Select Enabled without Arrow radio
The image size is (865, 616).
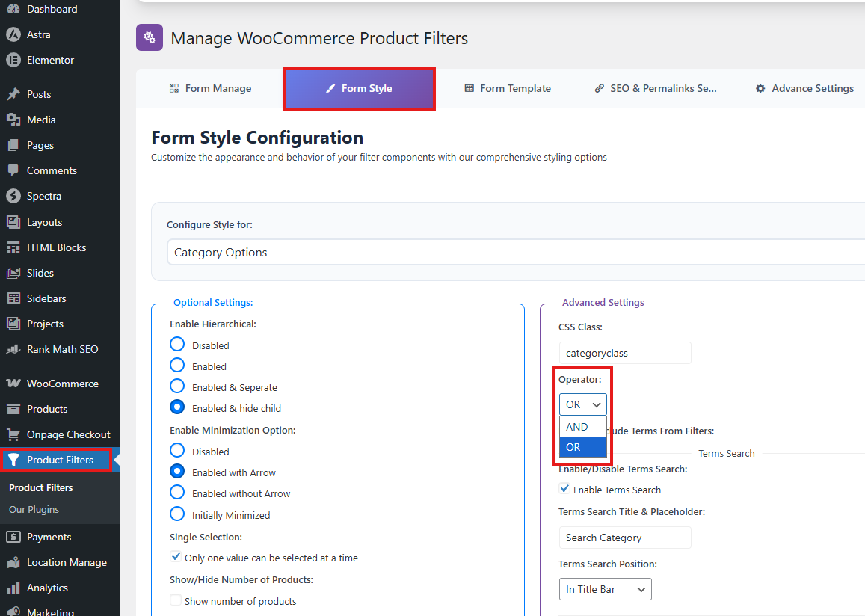(177, 493)
